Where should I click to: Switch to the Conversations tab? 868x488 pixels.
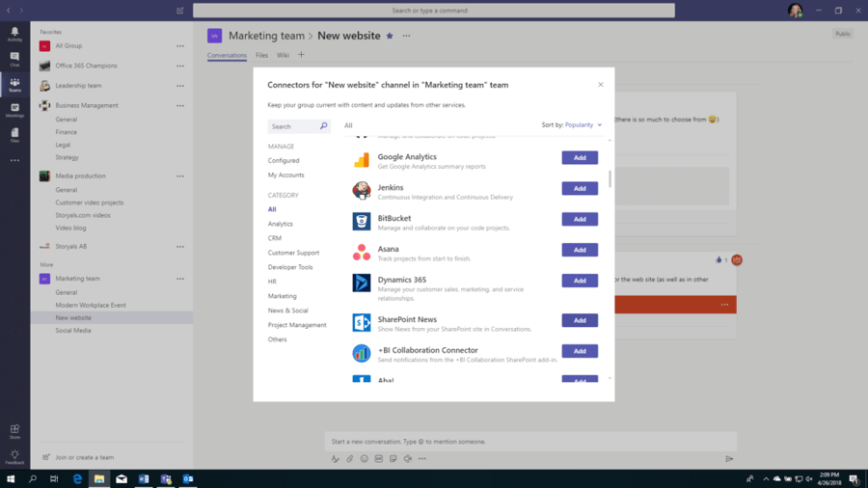[x=227, y=55]
